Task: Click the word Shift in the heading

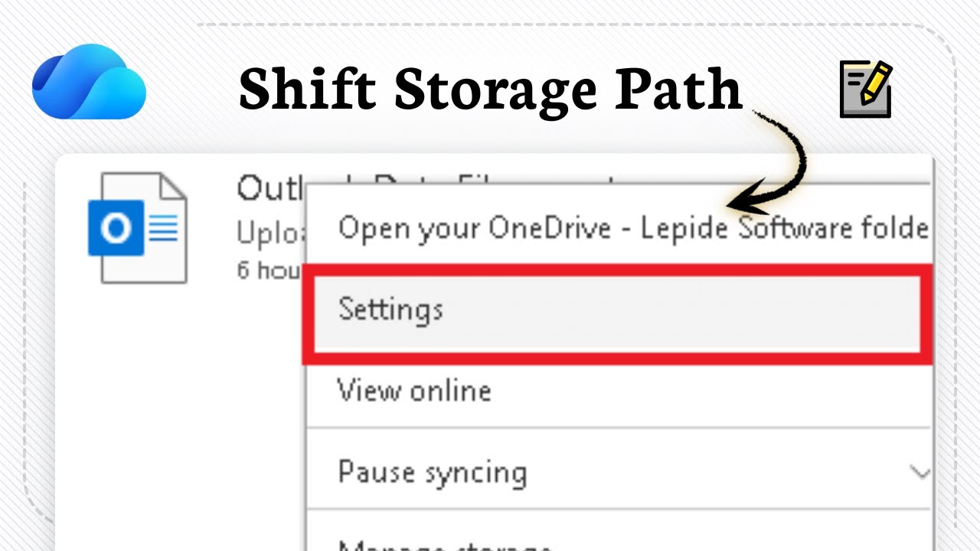Action: click(308, 90)
